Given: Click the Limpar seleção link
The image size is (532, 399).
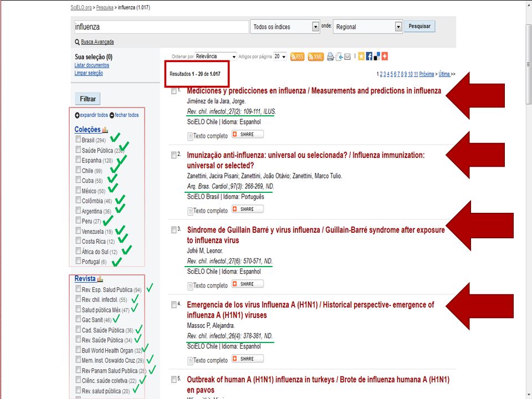Looking at the screenshot, I should point(89,73).
